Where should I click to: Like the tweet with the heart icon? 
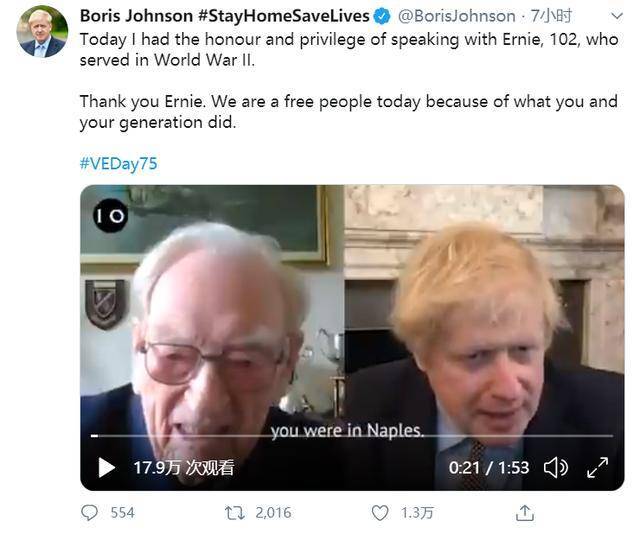[x=380, y=513]
